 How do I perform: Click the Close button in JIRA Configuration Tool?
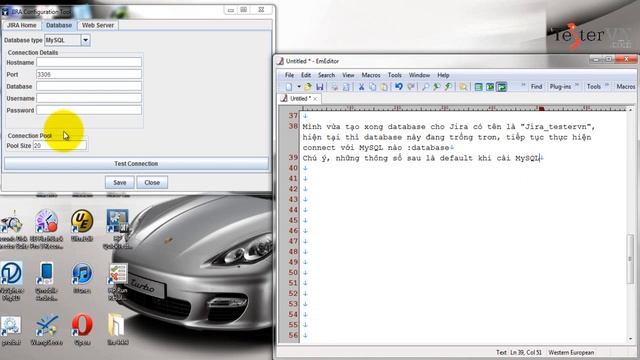(x=152, y=182)
